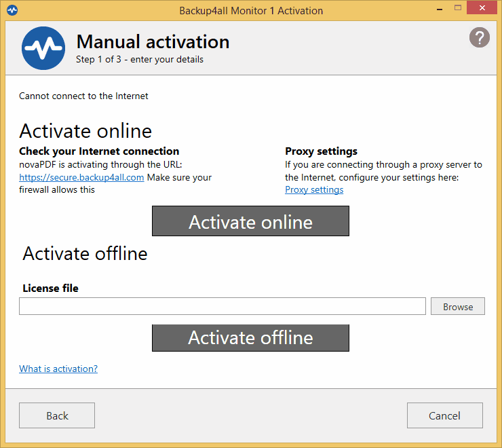Go back with the Back button
Screen dimensions: 502x448
(57, 415)
